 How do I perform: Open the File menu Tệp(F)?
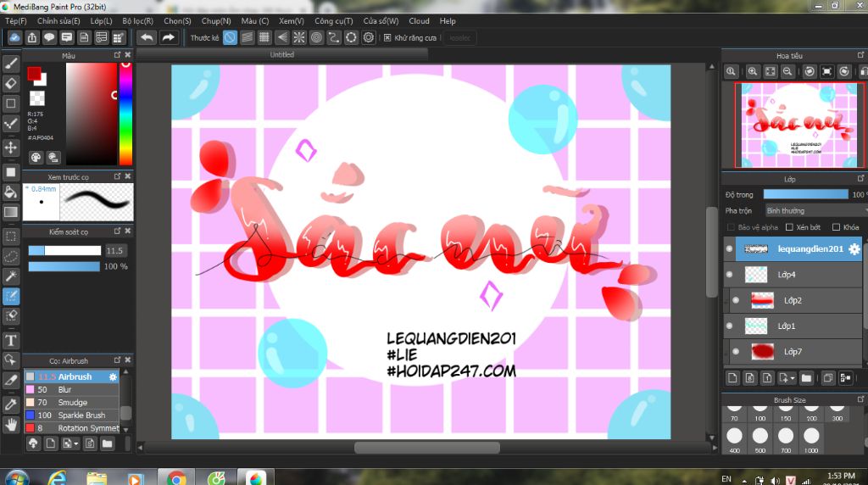[x=15, y=21]
